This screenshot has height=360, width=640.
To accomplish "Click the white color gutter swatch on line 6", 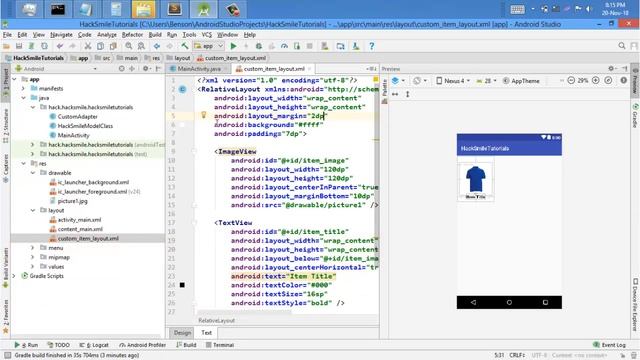I will 182,124.
